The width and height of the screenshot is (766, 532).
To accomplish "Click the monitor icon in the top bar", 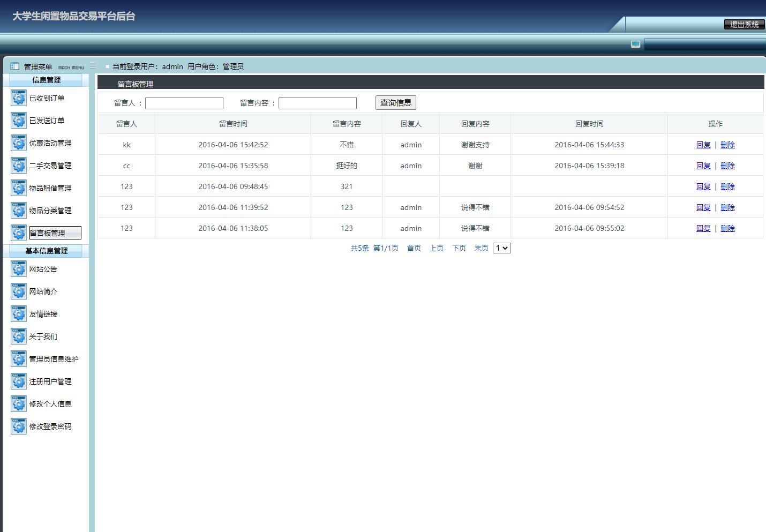I will 635,44.
